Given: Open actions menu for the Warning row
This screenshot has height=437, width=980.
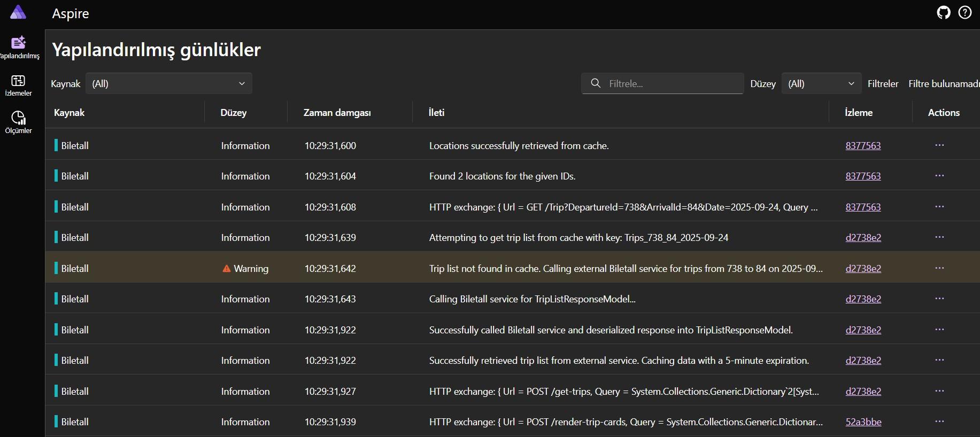Looking at the screenshot, I should click(x=939, y=268).
